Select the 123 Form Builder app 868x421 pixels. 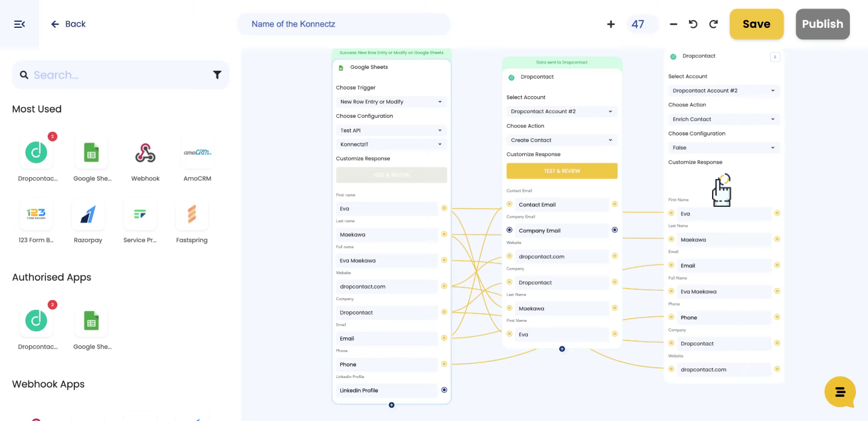(36, 214)
